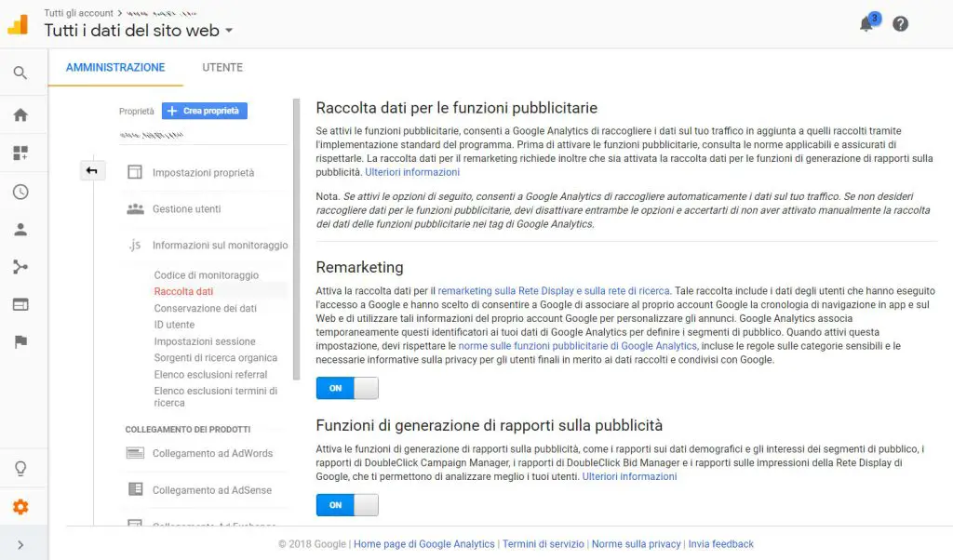Toggle advertising reporting features ON switch
953x560 pixels.
347,505
